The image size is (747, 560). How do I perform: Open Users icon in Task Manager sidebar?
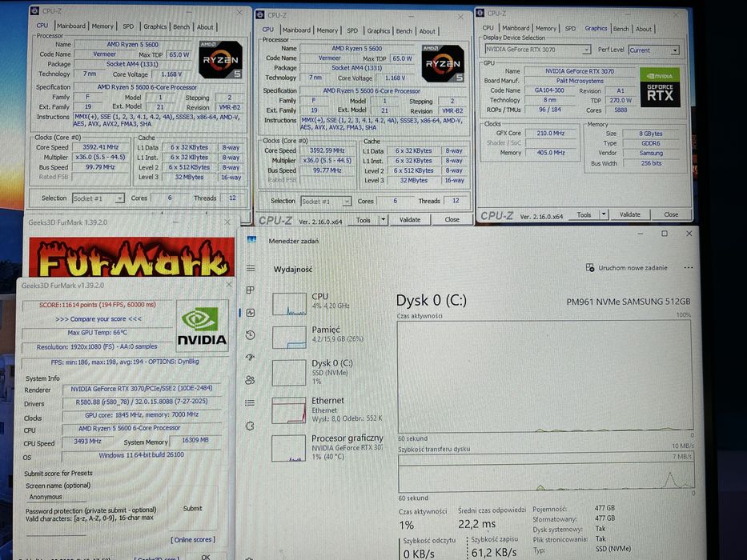click(251, 380)
